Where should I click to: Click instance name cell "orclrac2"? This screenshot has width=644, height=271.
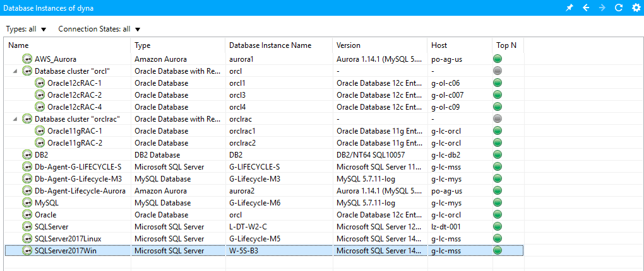242,142
